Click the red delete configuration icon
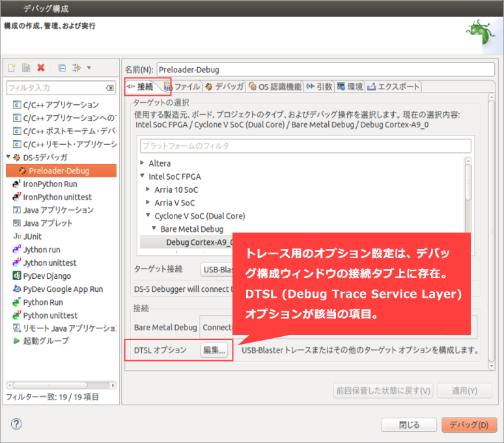The height and width of the screenshot is (443, 504). (41, 68)
